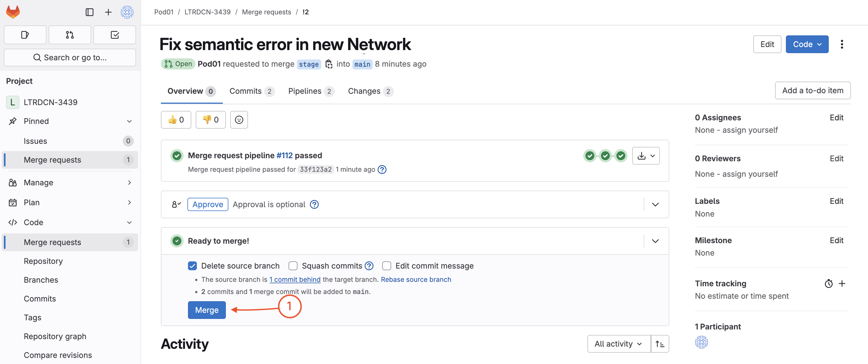The height and width of the screenshot is (364, 868).
Task: Open the emoji reaction picker
Action: (239, 120)
